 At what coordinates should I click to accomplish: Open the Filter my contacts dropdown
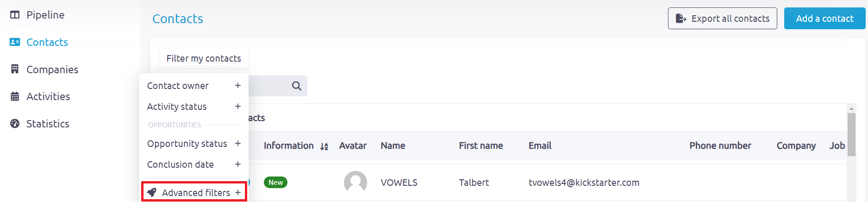click(x=204, y=58)
